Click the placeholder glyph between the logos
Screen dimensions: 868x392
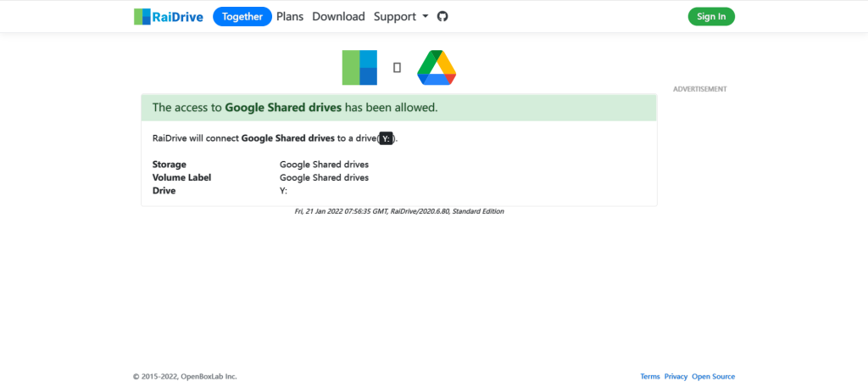point(397,68)
